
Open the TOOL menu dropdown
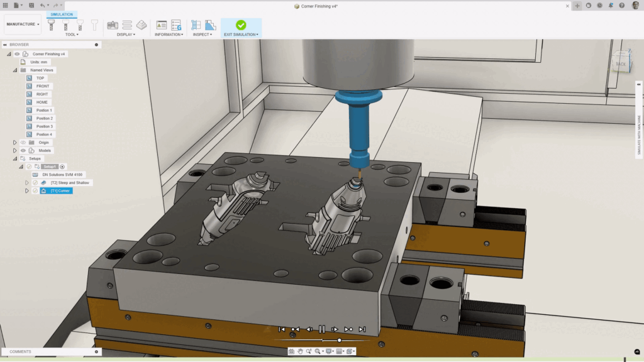[72, 35]
